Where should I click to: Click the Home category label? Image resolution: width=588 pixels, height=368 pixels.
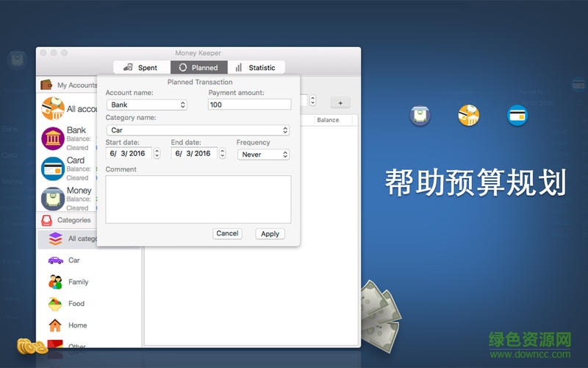(x=78, y=325)
